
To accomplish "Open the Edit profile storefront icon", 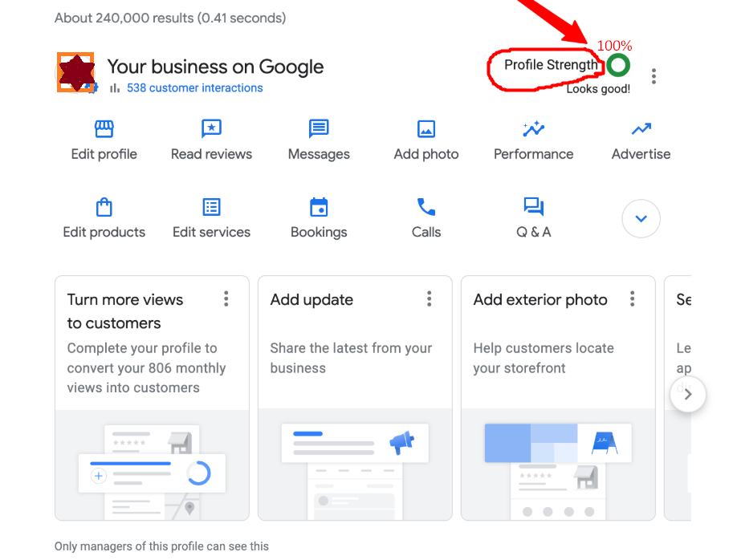I will (x=104, y=128).
